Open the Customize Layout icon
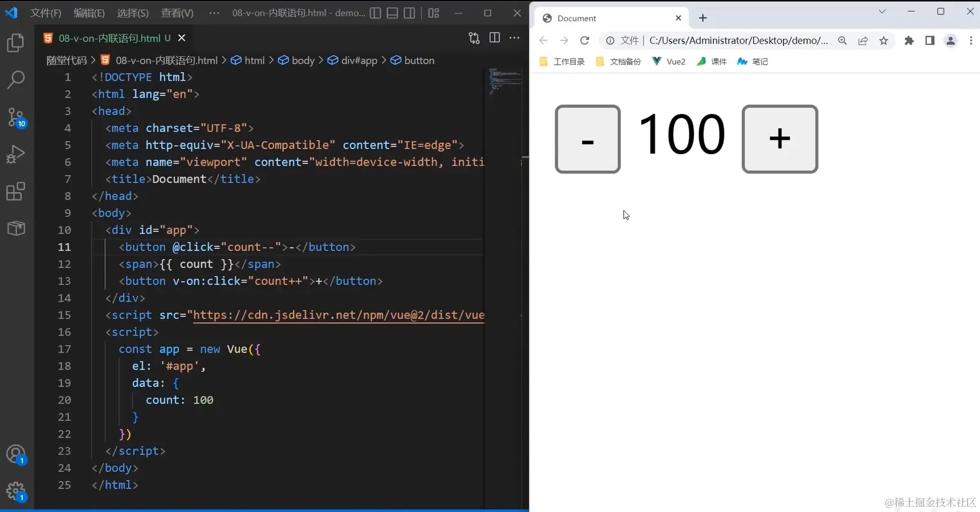The width and height of the screenshot is (980, 512). click(x=434, y=13)
